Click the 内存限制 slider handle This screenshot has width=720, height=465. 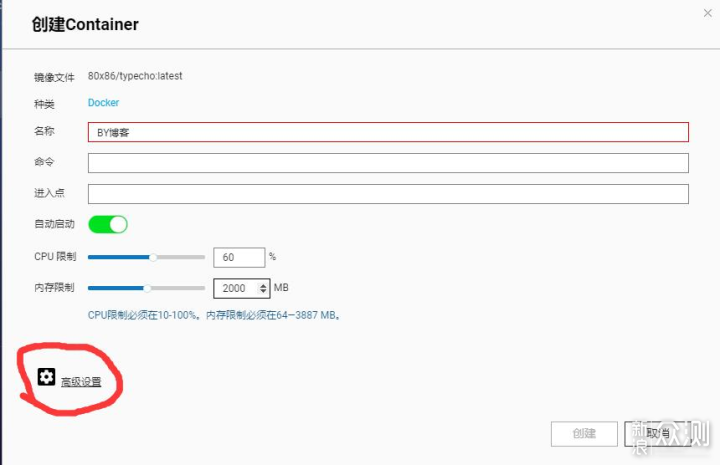coord(147,288)
